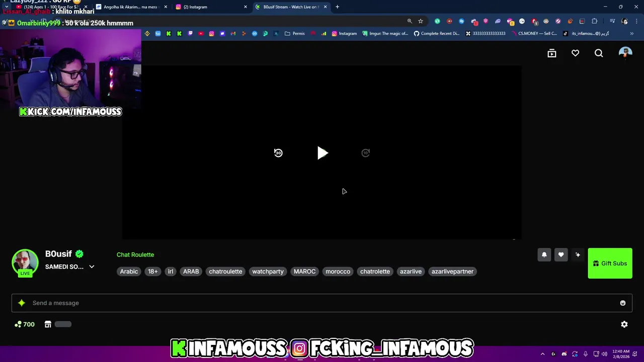Select the chatrolette tag

pyautogui.click(x=375, y=271)
